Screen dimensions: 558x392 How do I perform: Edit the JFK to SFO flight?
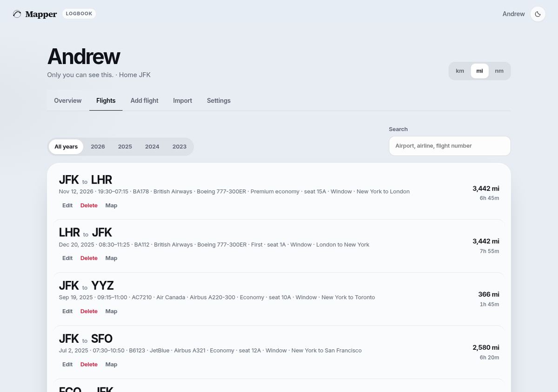click(x=67, y=365)
